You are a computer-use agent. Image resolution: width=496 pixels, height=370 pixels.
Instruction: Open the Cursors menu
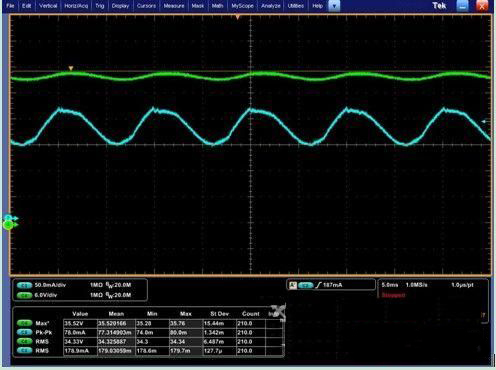[x=146, y=6]
